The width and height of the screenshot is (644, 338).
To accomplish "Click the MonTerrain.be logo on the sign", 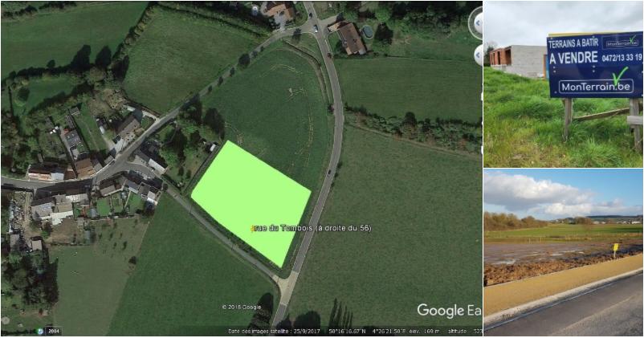I will point(597,86).
